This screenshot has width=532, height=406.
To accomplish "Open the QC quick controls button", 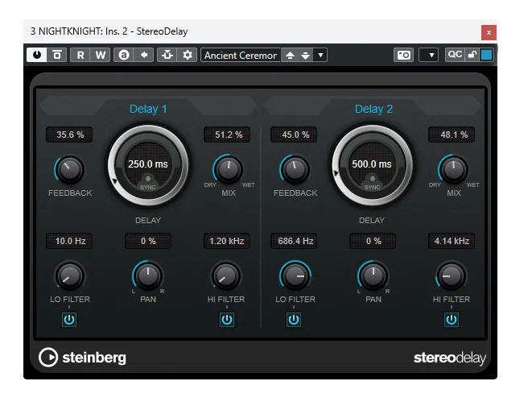I will (455, 55).
